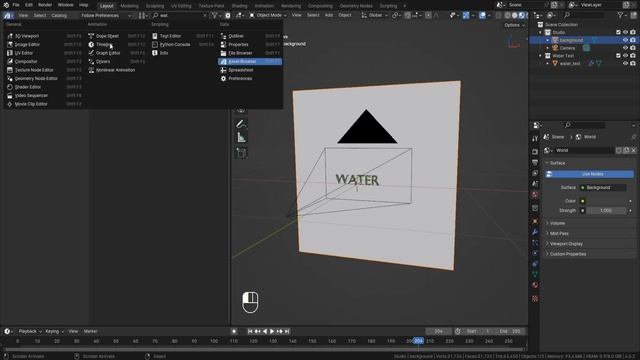Select the Annotate tool
Image resolution: width=640 pixels, height=360 pixels.
[241, 124]
